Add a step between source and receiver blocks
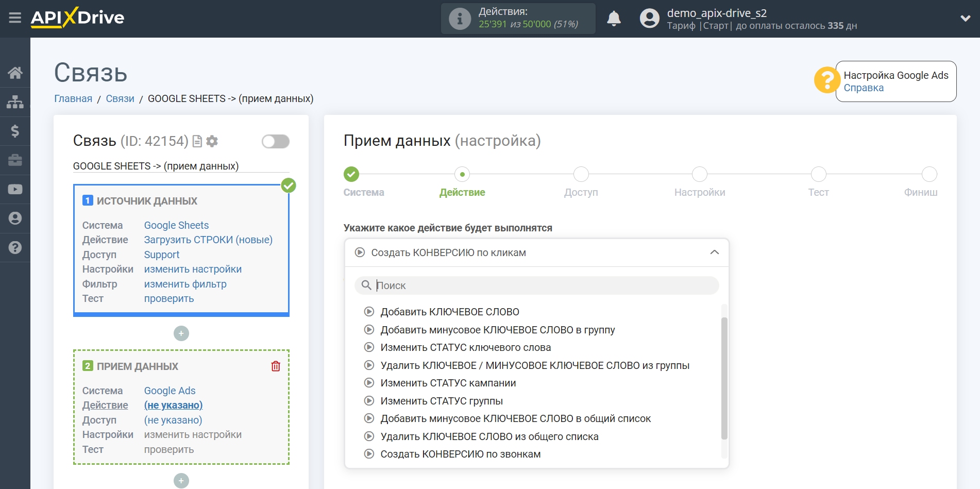The height and width of the screenshot is (489, 980). click(x=181, y=333)
